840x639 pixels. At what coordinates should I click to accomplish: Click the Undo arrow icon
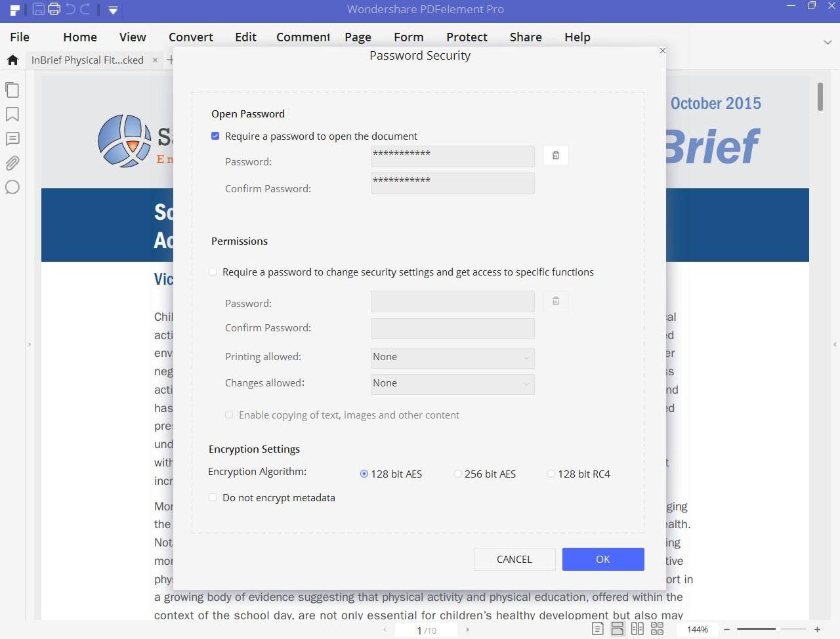pos(70,9)
